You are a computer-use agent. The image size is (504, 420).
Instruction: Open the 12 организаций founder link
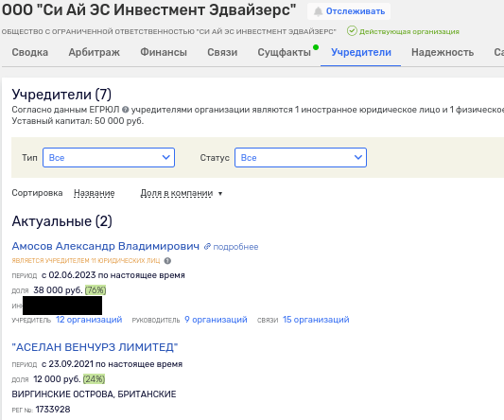coord(89,320)
